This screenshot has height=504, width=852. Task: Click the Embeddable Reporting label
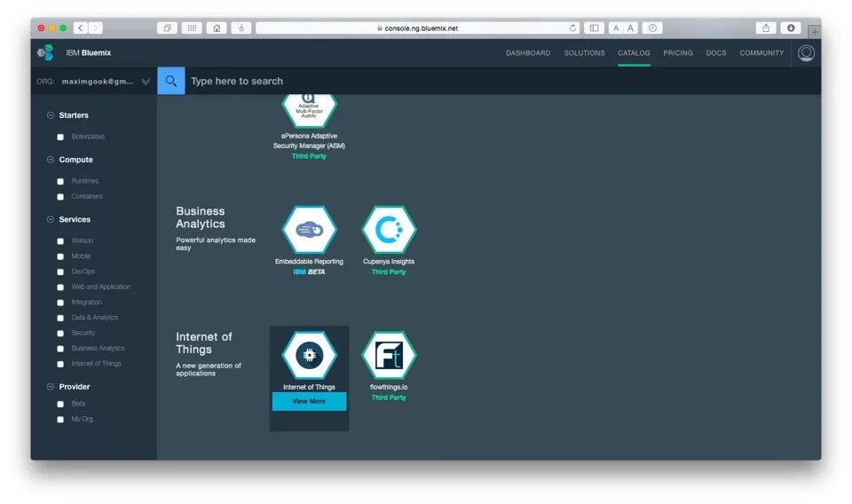[309, 261]
